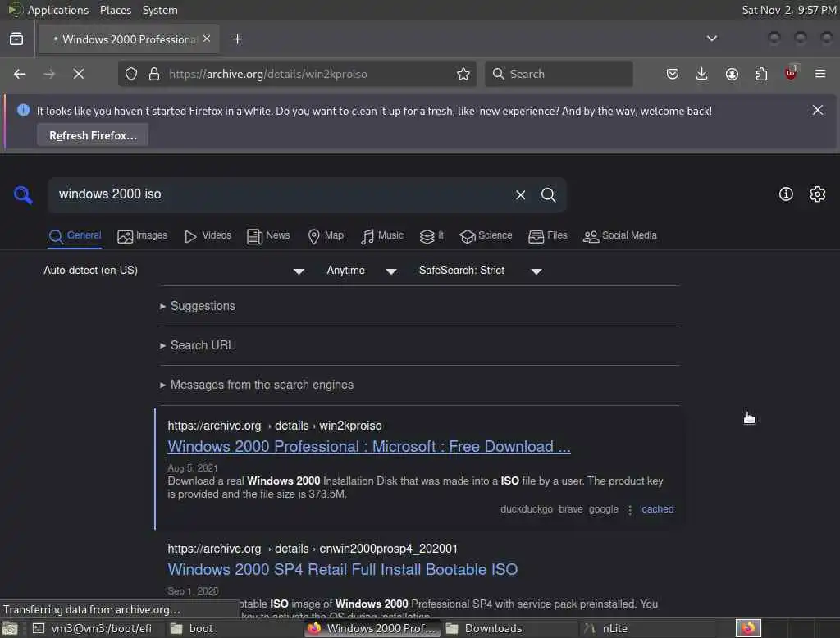Open Windows 2000 SP4 Retail Bootable ISO link
Viewport: 840px width, 638px height.
[343, 569]
